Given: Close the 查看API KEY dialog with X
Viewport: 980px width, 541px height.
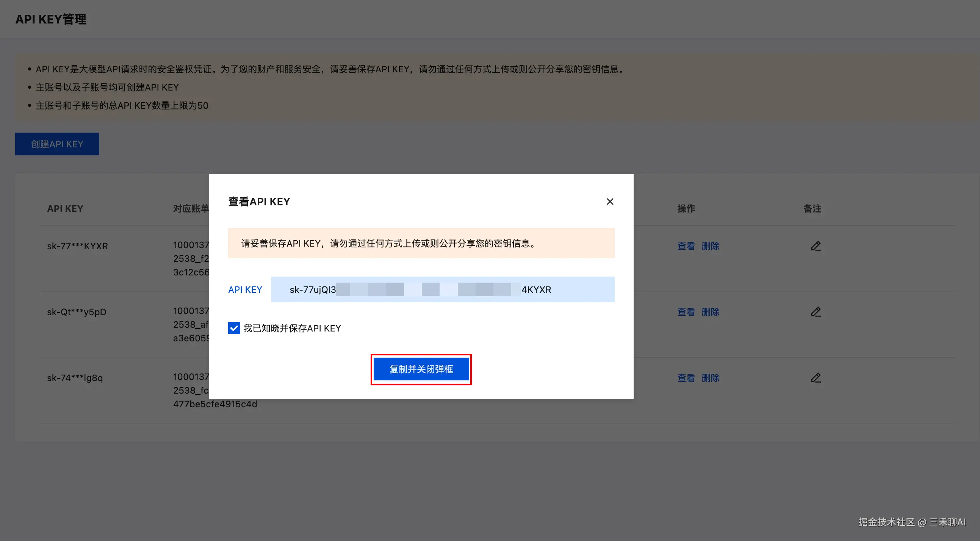Looking at the screenshot, I should (x=610, y=202).
